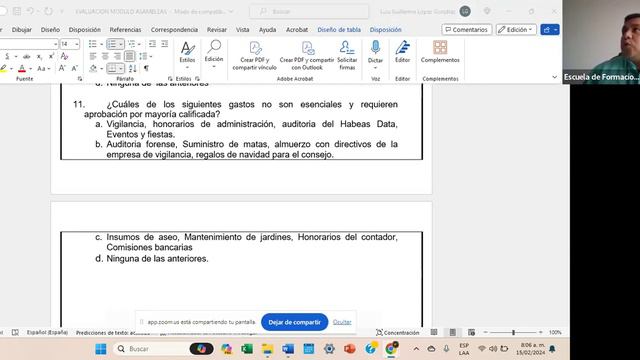The height and width of the screenshot is (360, 640).
Task: Toggle subscript formatting
Action: [39, 56]
